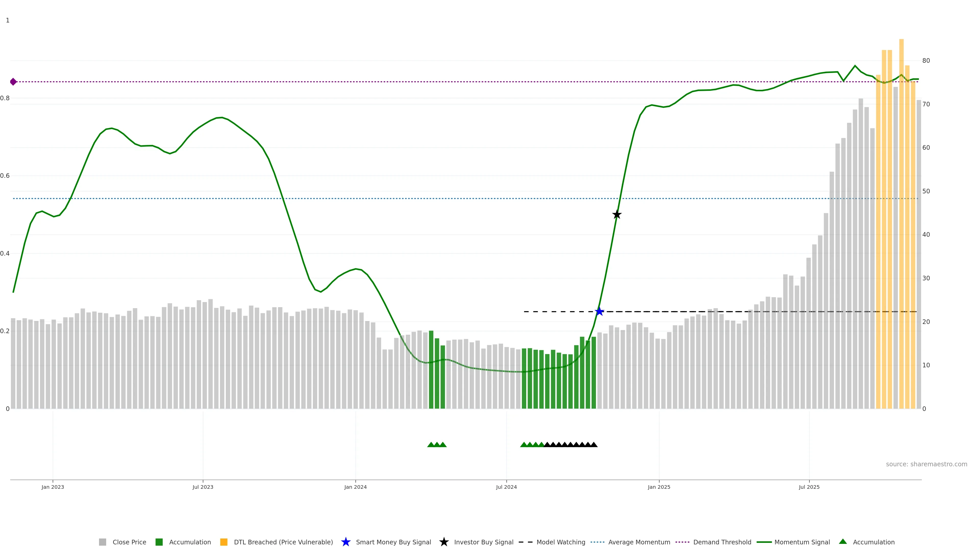
Task: Click the green Accumulation square swatch in legend
Action: (159, 542)
